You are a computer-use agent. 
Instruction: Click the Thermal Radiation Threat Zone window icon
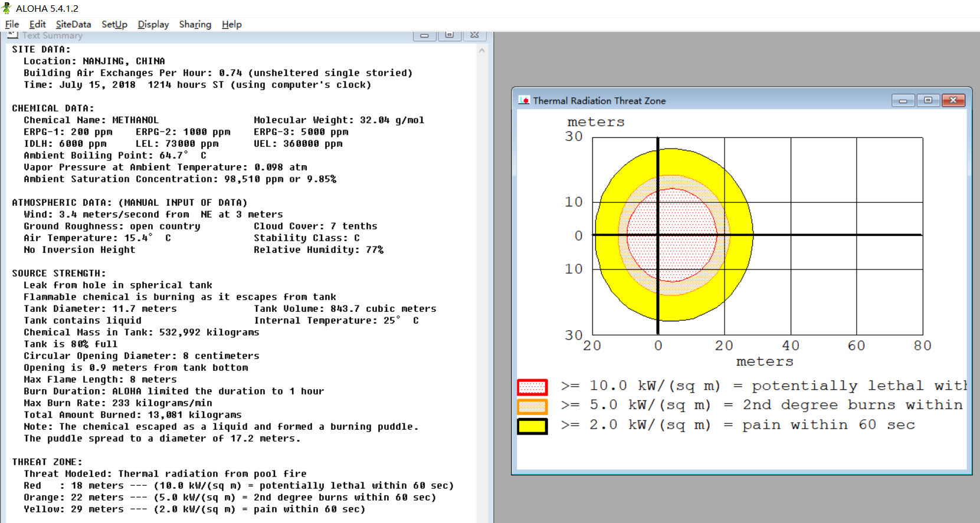tap(524, 100)
